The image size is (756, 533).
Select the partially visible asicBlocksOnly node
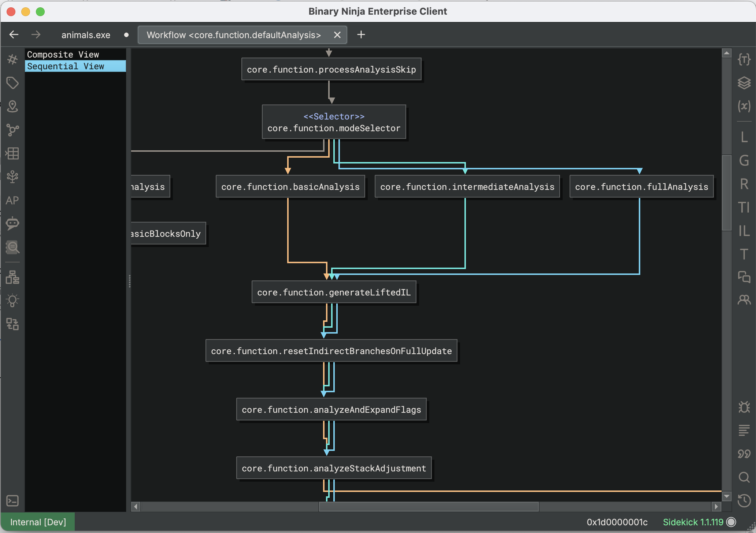tap(168, 234)
